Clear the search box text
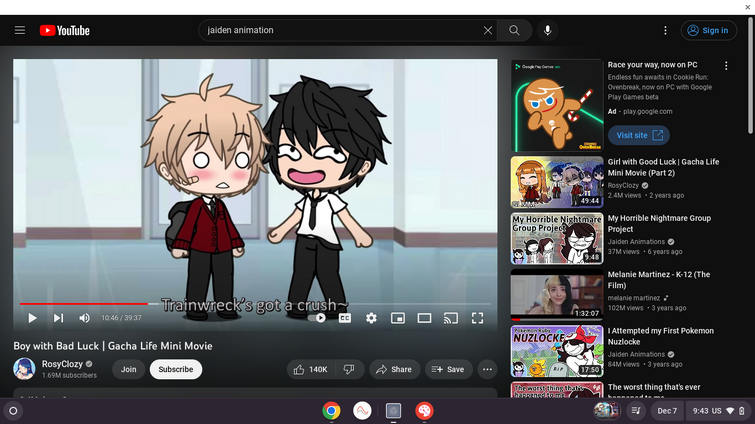755x424 pixels. click(x=488, y=30)
